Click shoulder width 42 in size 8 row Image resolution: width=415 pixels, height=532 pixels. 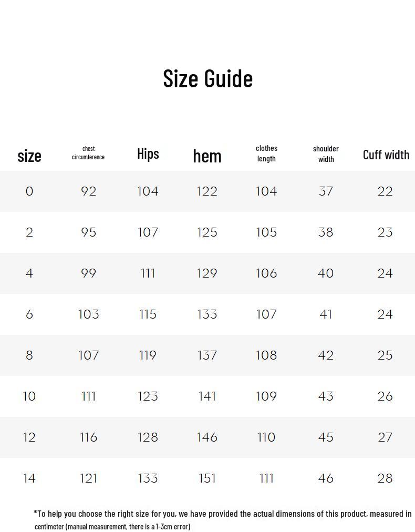[x=326, y=355]
